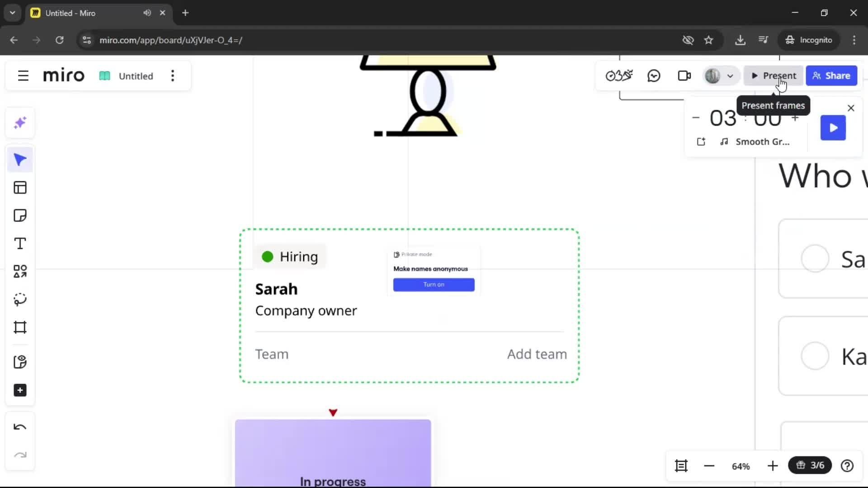This screenshot has height=488, width=868.
Task: Click the miro logo
Action: (x=64, y=75)
